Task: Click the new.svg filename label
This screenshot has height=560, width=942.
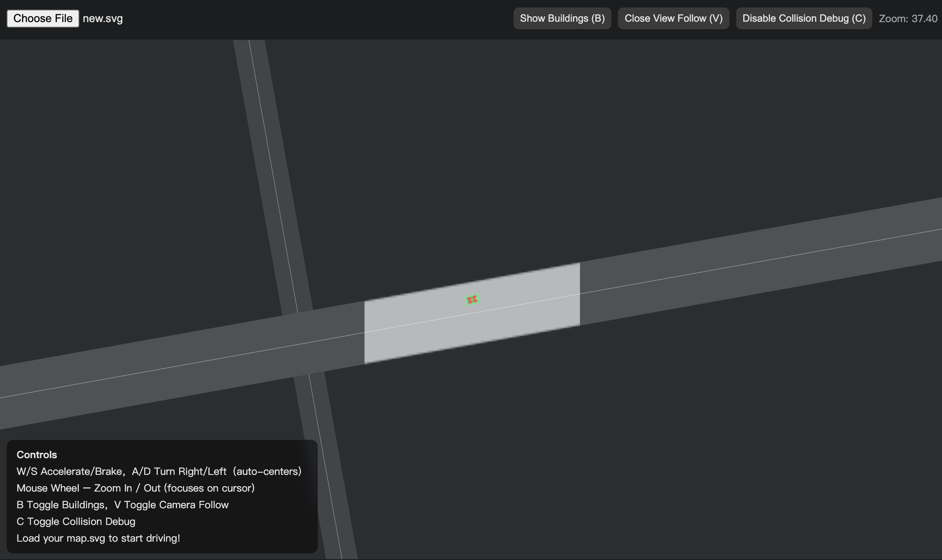Action: pos(103,18)
